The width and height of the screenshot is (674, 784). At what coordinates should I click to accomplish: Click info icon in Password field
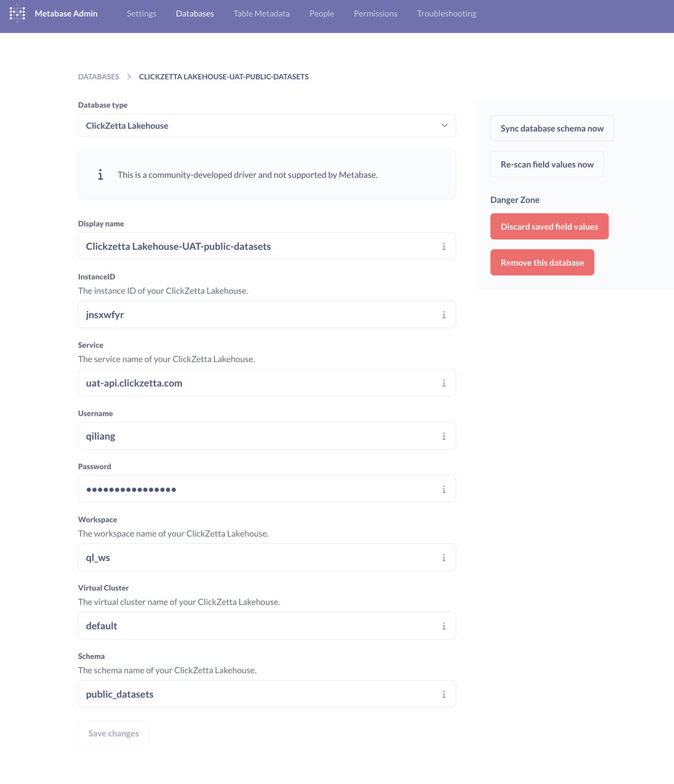[444, 489]
